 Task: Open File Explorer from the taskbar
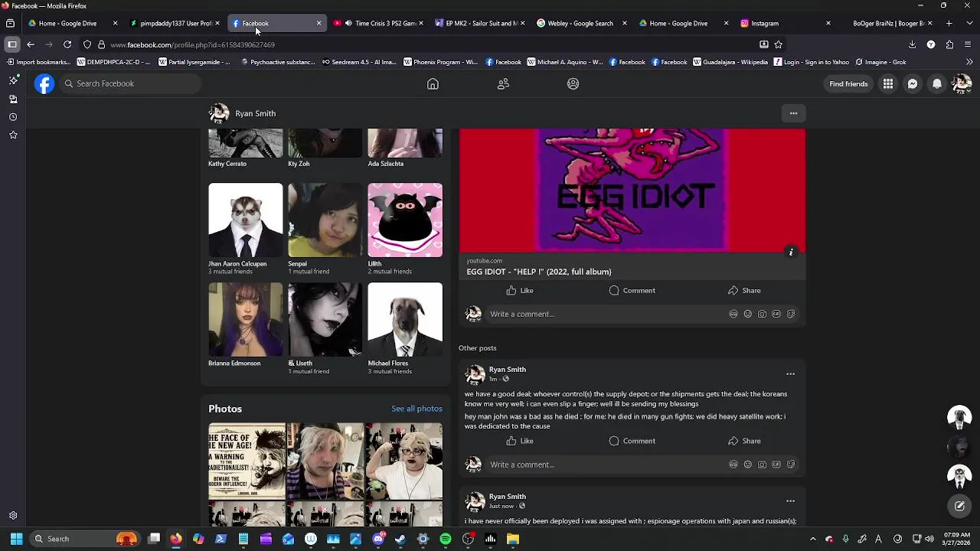[x=513, y=539]
